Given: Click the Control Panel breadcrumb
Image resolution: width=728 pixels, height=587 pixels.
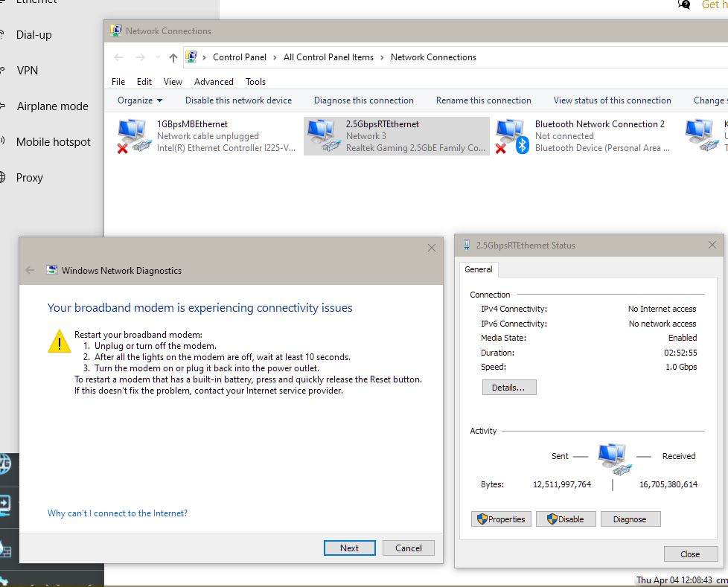Looking at the screenshot, I should (x=240, y=57).
